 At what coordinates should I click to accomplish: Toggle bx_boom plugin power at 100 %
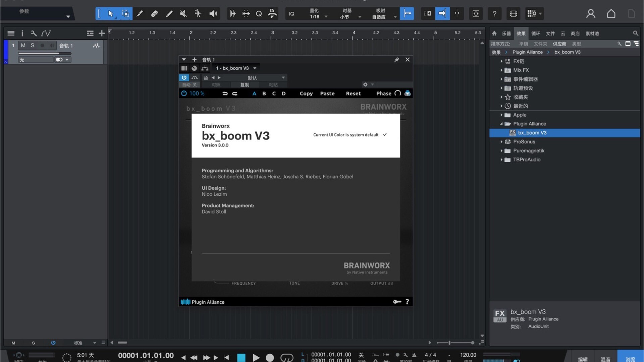pos(184,94)
